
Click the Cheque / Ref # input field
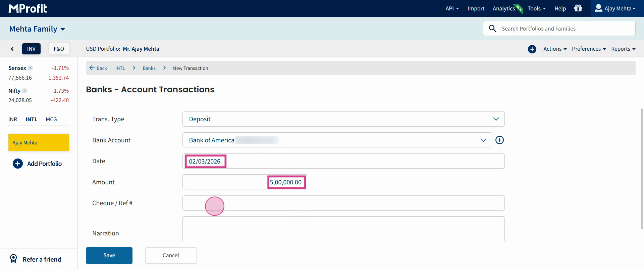[x=343, y=203]
